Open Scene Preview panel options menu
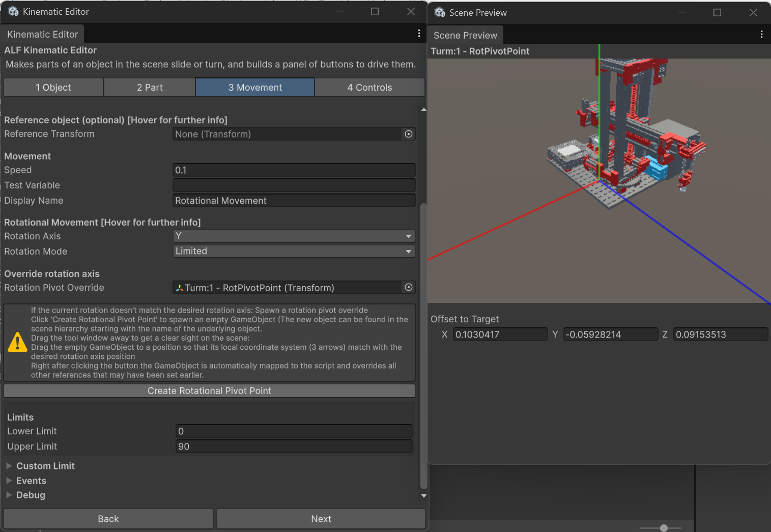 (x=761, y=35)
